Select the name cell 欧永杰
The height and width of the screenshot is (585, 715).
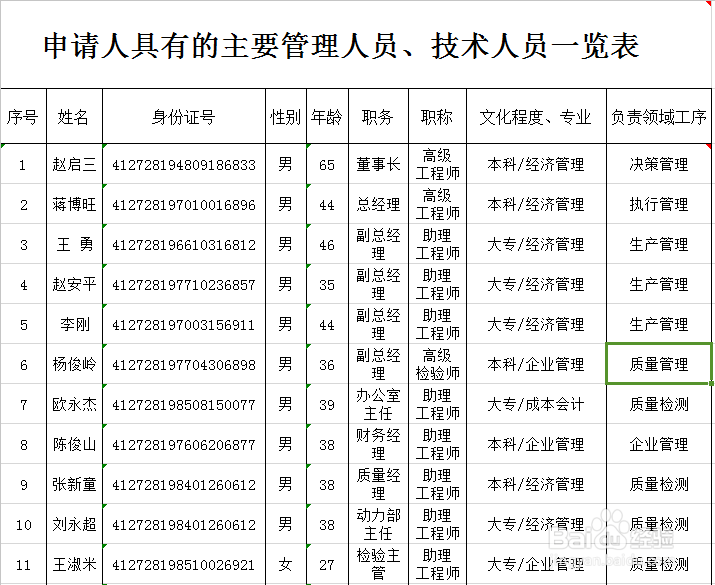(74, 404)
